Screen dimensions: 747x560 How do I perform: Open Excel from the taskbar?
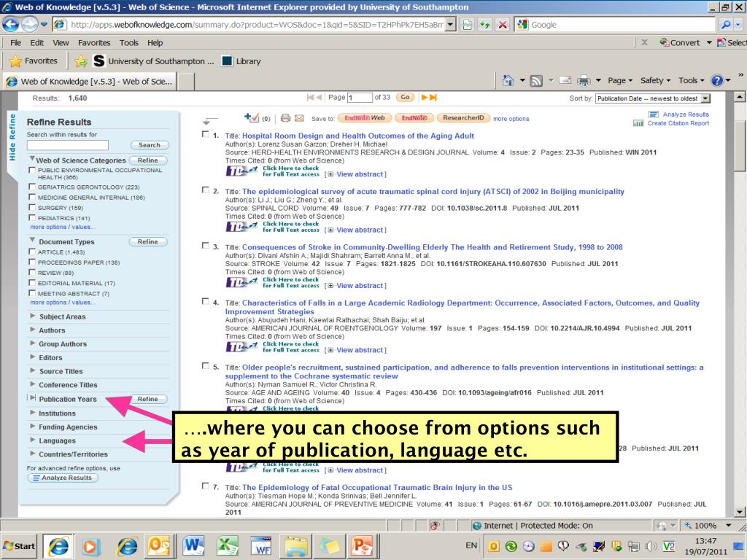pyautogui.click(x=228, y=545)
